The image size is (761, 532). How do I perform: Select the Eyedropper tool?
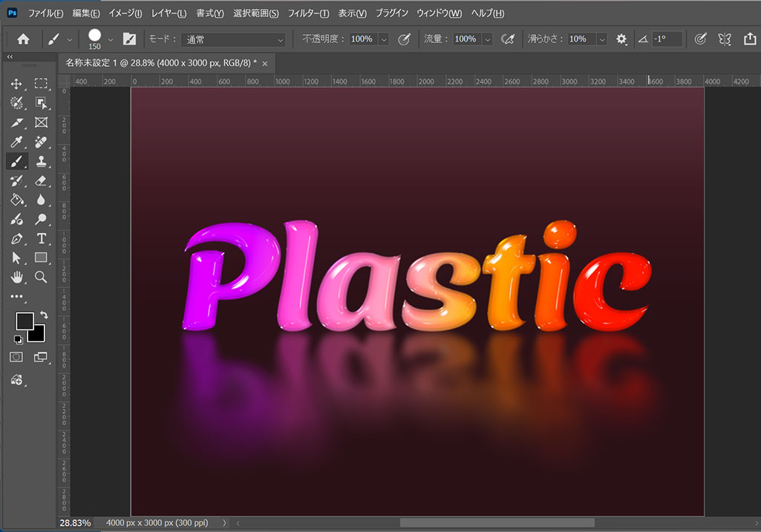[x=16, y=142]
